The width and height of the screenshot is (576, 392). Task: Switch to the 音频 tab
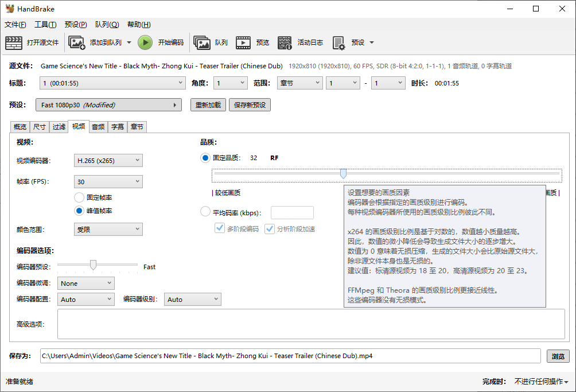click(x=98, y=127)
